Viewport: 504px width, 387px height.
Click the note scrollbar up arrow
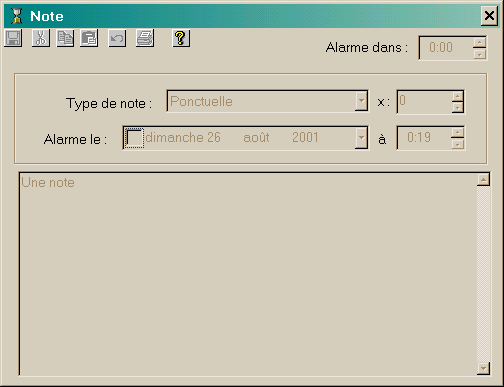483,180
